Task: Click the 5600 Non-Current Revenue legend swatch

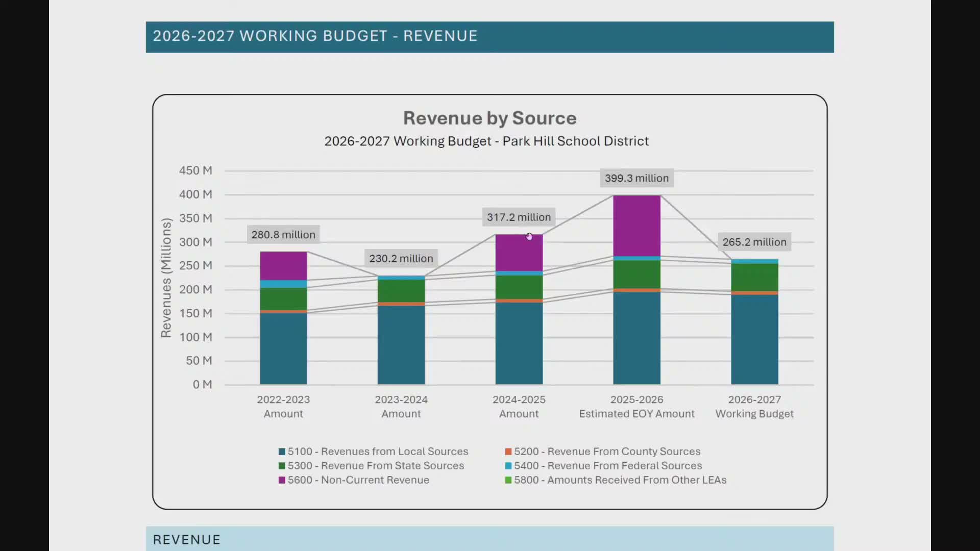Action: 282,480
